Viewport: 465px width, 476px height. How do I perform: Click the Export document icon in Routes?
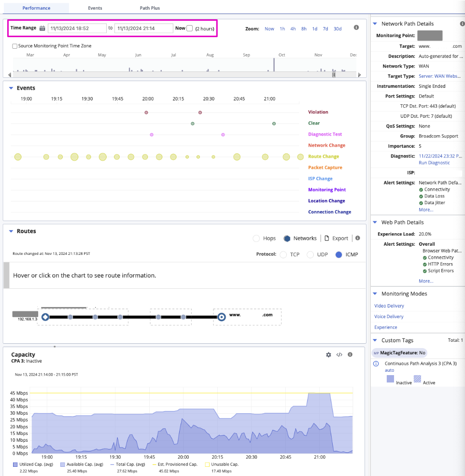(327, 238)
